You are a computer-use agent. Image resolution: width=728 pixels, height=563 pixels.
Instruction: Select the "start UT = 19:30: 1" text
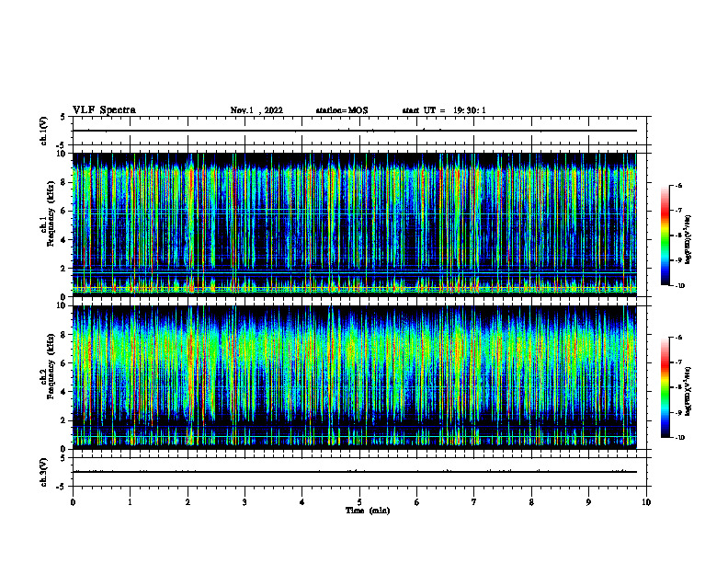coord(444,110)
